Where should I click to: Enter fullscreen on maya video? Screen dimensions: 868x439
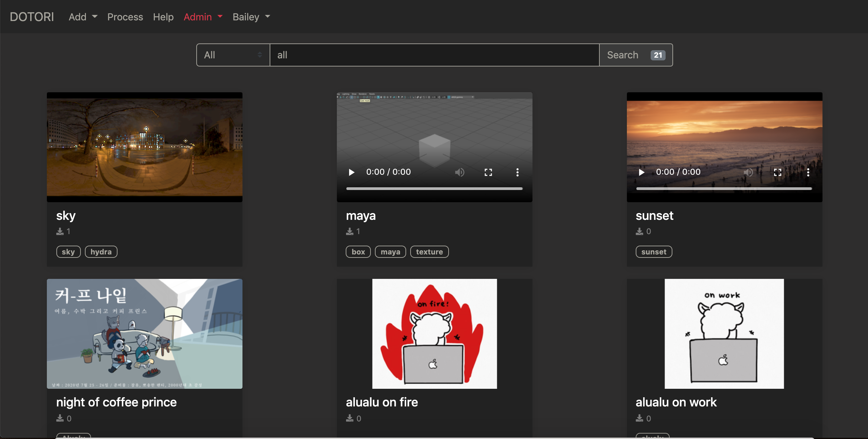(x=488, y=172)
